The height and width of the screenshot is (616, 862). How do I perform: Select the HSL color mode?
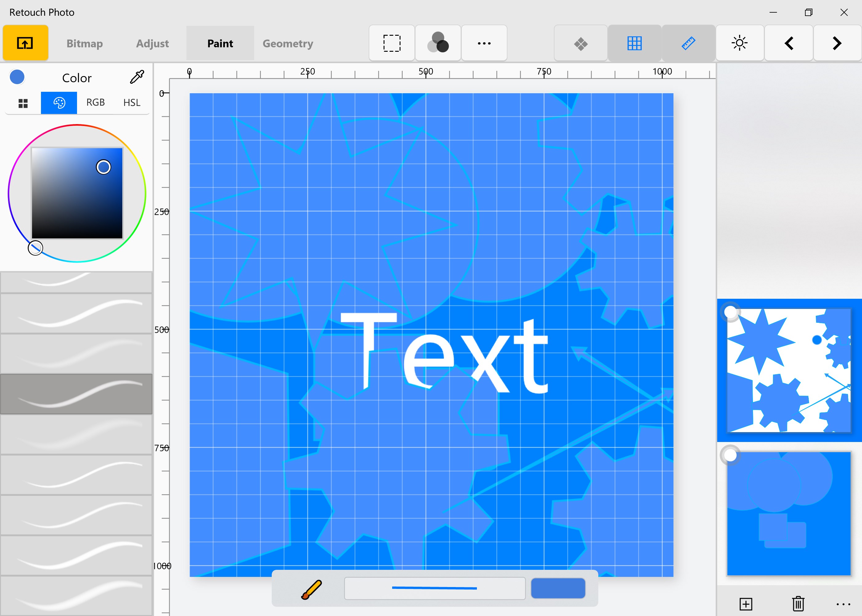(x=132, y=103)
